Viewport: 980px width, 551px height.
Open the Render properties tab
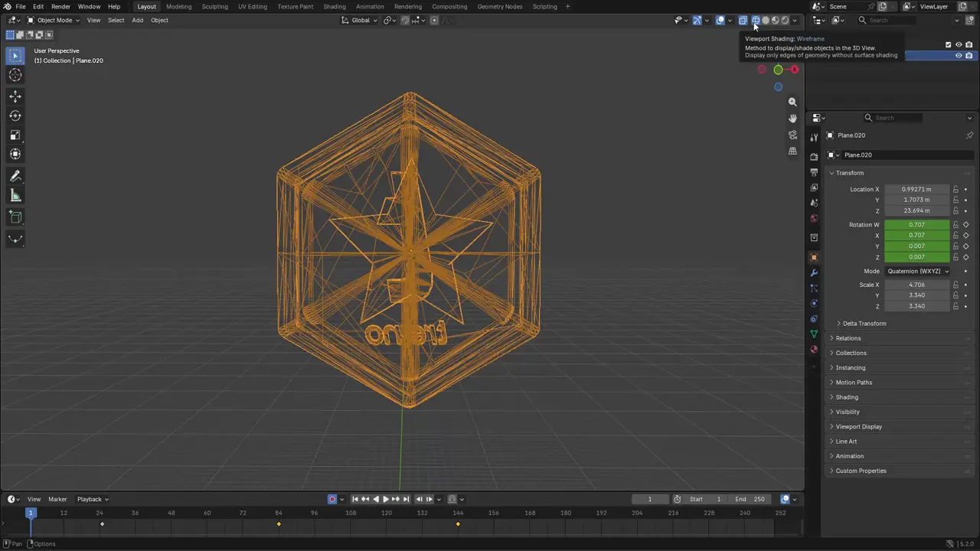814,156
